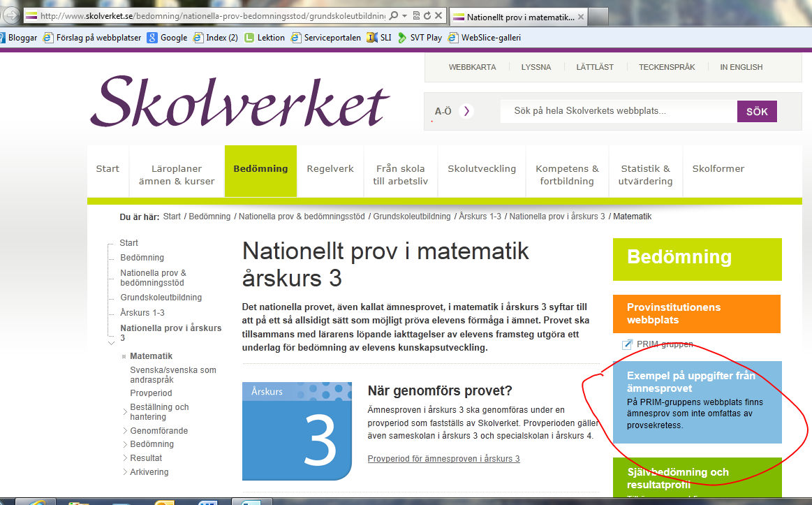Open the Förslag på webbplatser favorite

tap(92, 37)
